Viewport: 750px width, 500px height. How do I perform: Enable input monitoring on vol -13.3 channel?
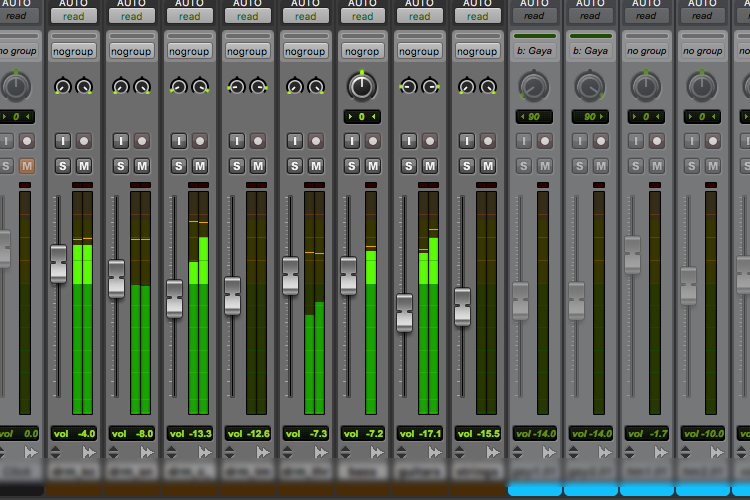click(x=178, y=141)
